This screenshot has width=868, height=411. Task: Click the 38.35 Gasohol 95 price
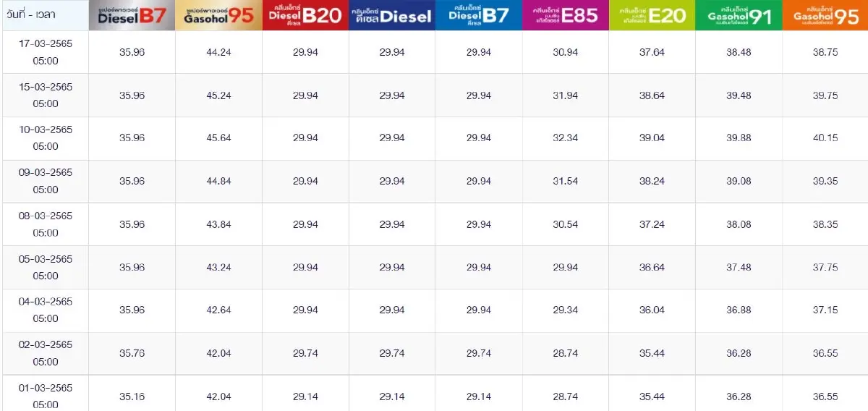click(825, 224)
